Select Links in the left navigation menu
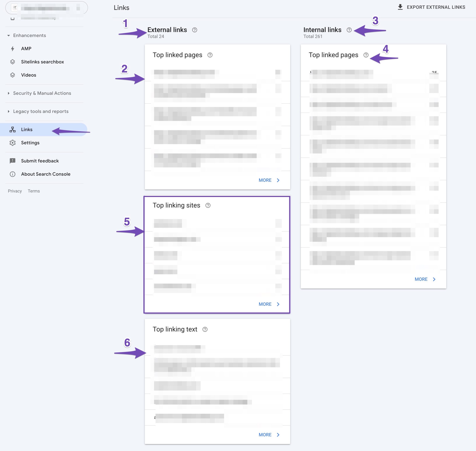 click(27, 129)
